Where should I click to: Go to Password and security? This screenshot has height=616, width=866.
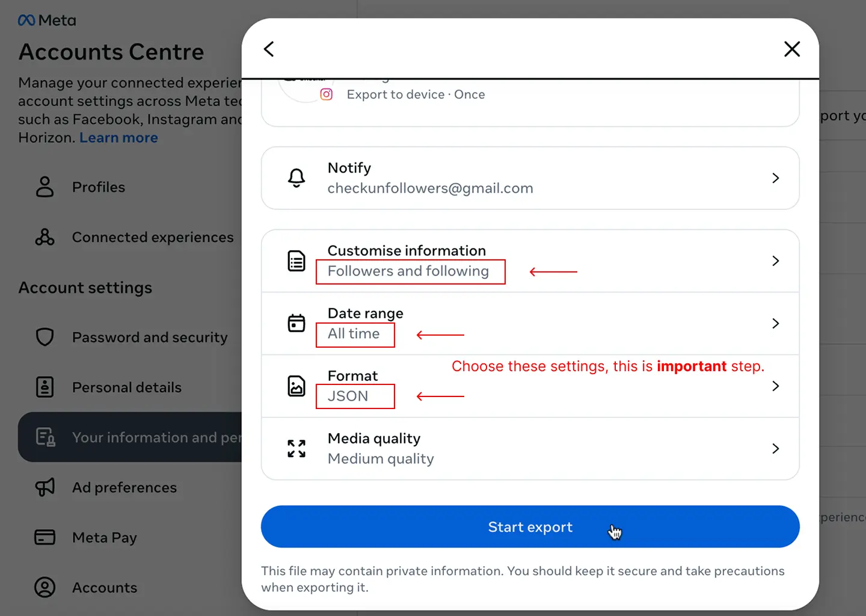(x=150, y=337)
